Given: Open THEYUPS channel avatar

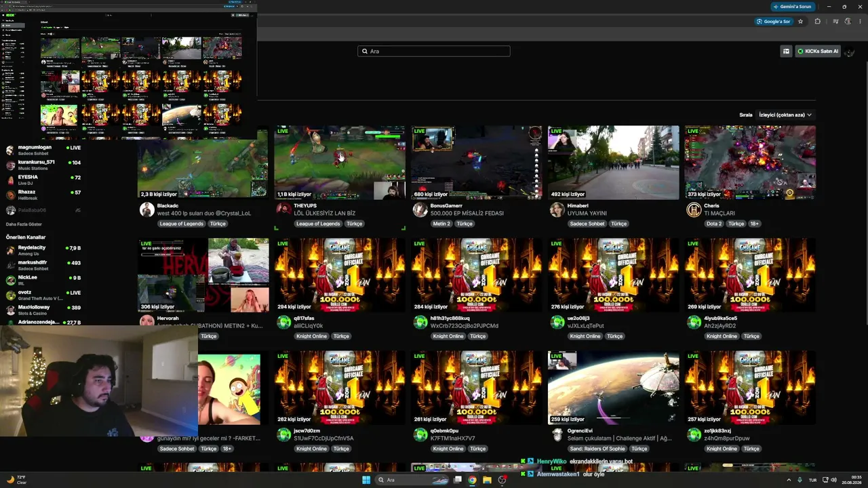Looking at the screenshot, I should click(x=283, y=209).
